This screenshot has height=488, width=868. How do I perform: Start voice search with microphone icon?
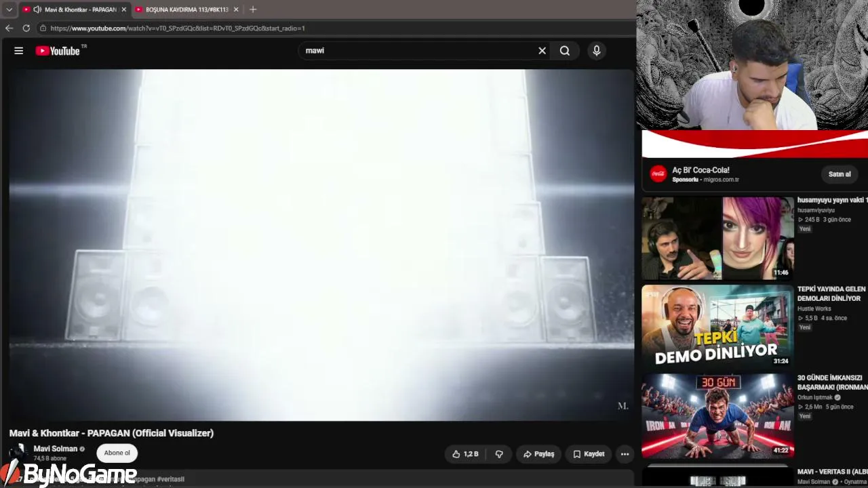pos(597,51)
